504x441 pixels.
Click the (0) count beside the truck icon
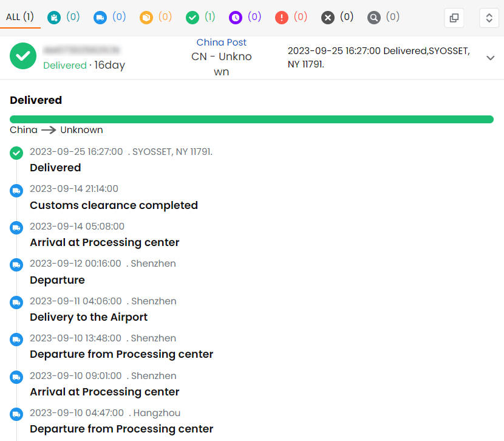pyautogui.click(x=119, y=17)
